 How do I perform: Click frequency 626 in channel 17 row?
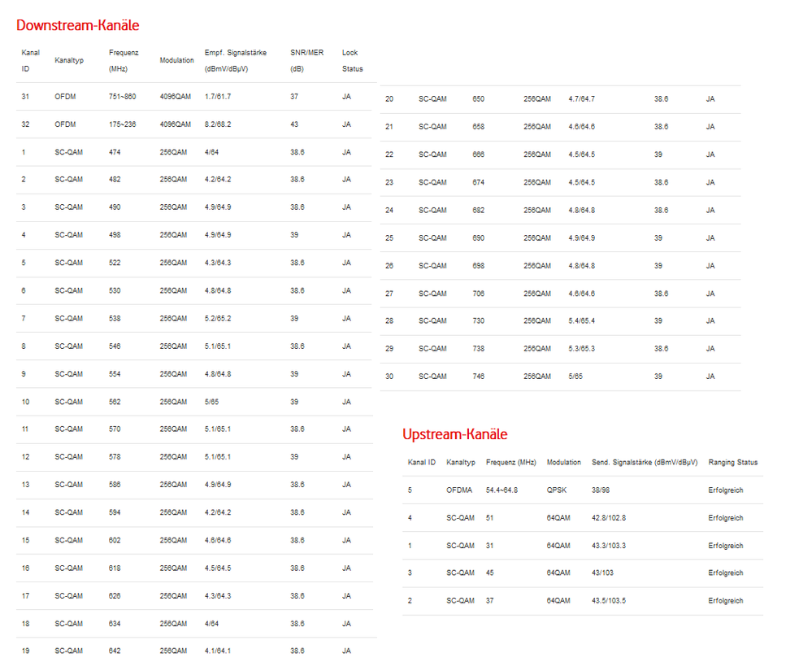(x=115, y=595)
